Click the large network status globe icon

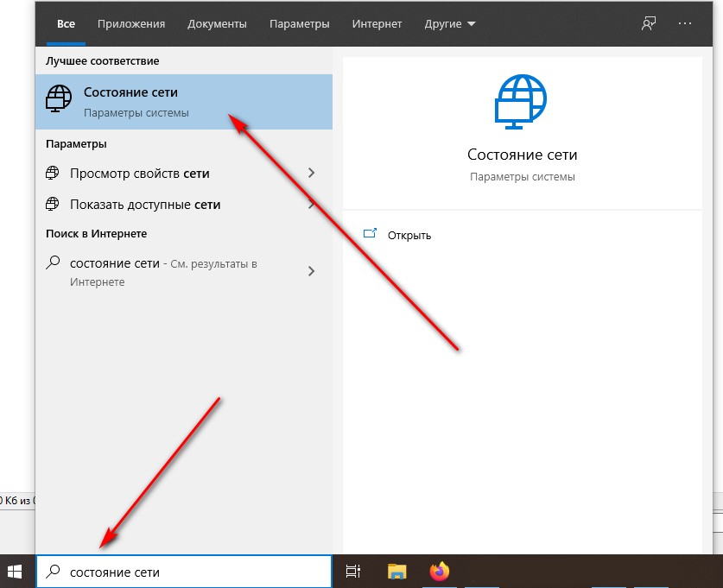[x=522, y=102]
